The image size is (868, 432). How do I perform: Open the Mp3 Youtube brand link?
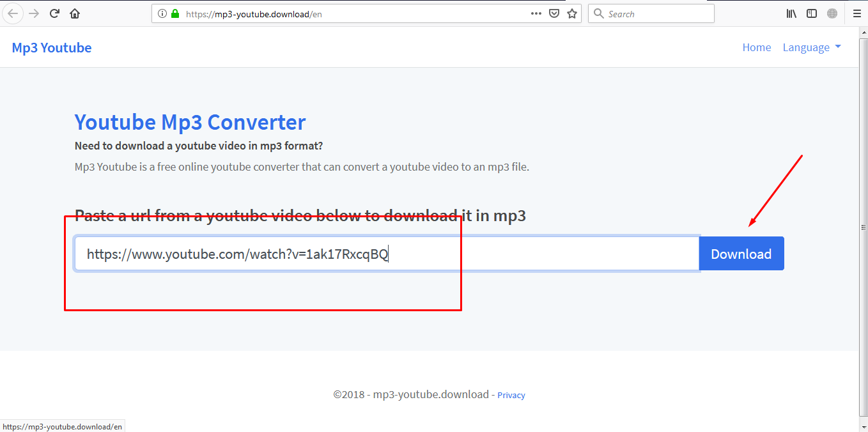(x=52, y=48)
